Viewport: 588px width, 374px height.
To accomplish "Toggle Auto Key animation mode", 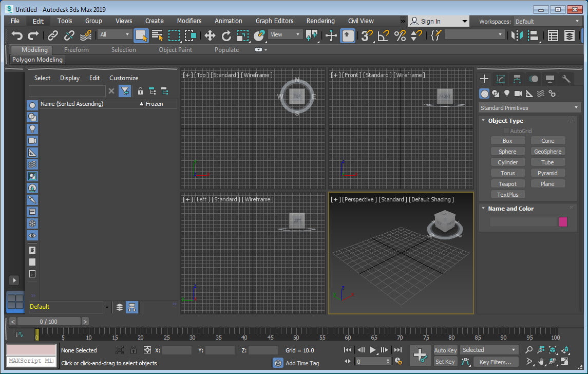I will 445,350.
